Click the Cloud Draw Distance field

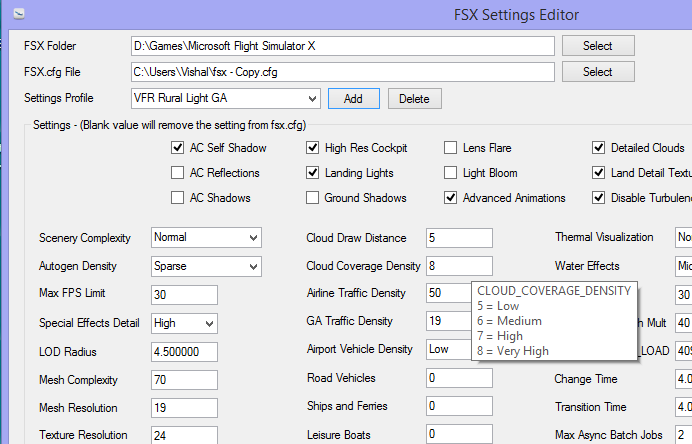click(459, 238)
